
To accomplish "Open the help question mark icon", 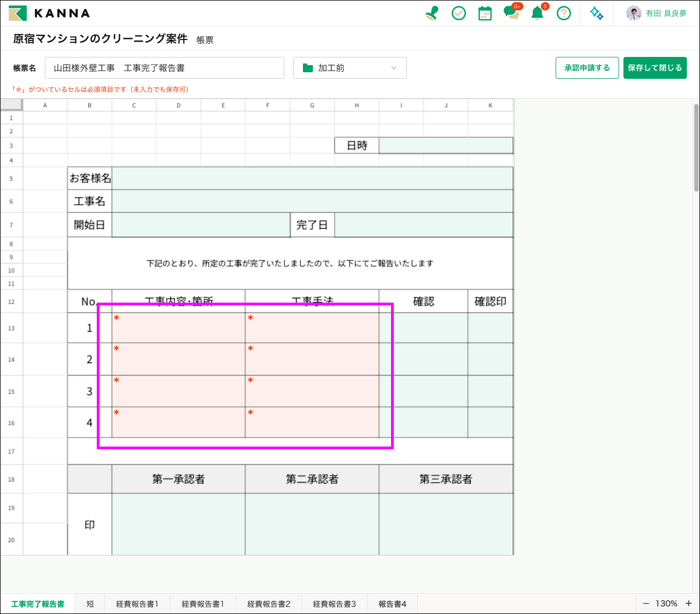I will pyautogui.click(x=563, y=13).
